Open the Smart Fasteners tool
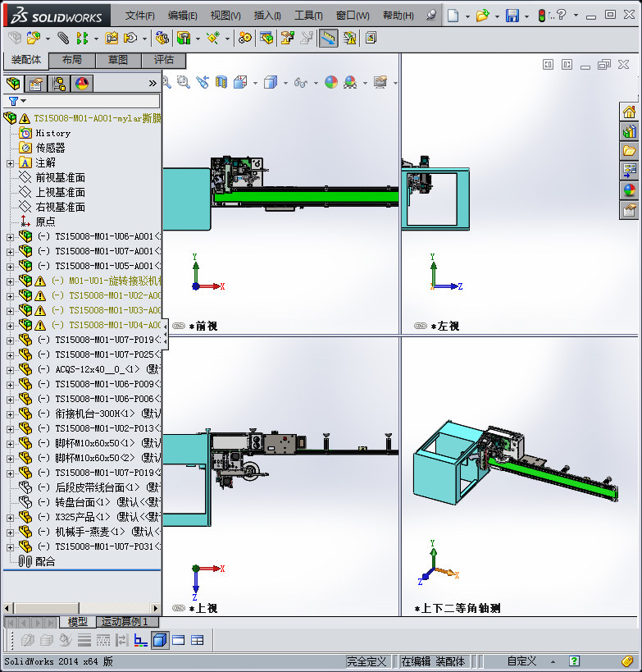642x672 pixels. click(x=112, y=38)
